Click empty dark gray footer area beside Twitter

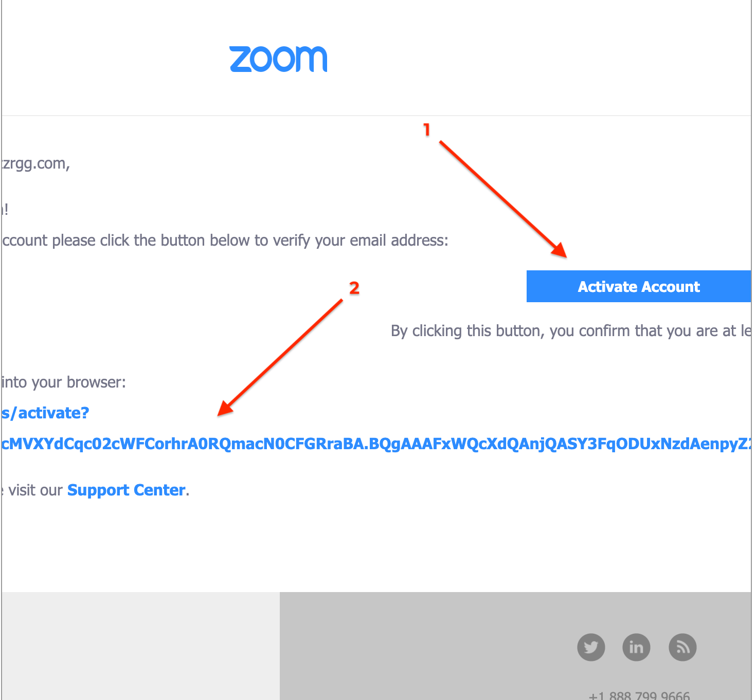(x=427, y=646)
